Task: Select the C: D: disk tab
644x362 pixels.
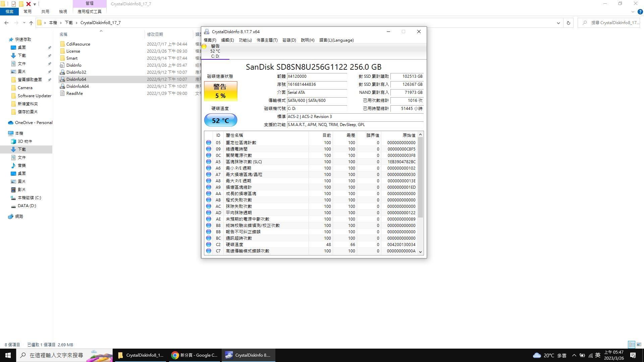Action: click(215, 51)
